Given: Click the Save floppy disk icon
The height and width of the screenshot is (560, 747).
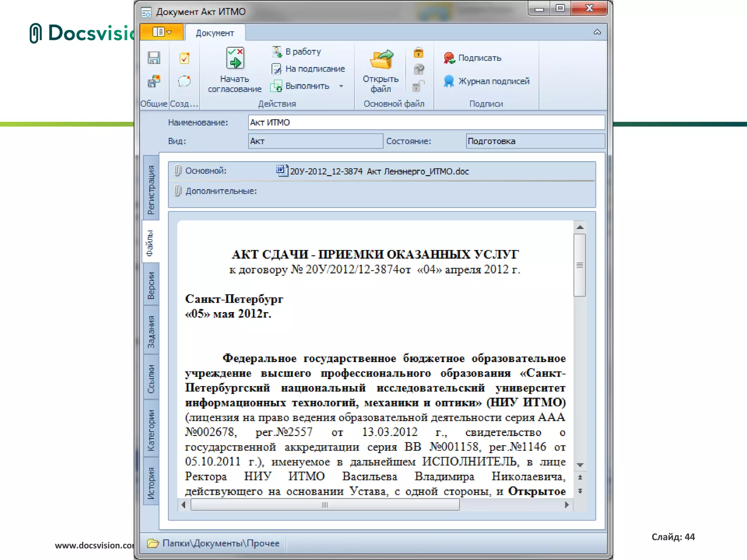Looking at the screenshot, I should 154,58.
